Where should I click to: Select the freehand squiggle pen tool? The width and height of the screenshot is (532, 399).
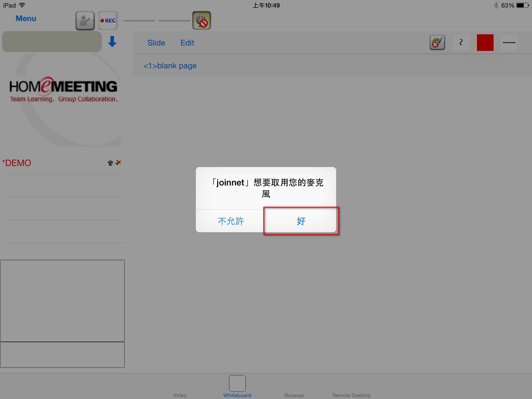click(461, 42)
